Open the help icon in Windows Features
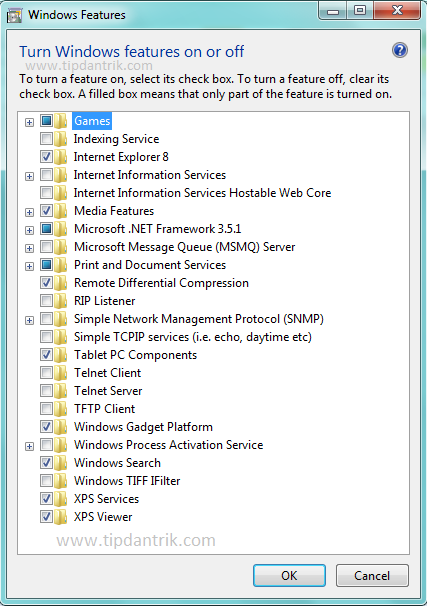The image size is (427, 606). pyautogui.click(x=400, y=50)
